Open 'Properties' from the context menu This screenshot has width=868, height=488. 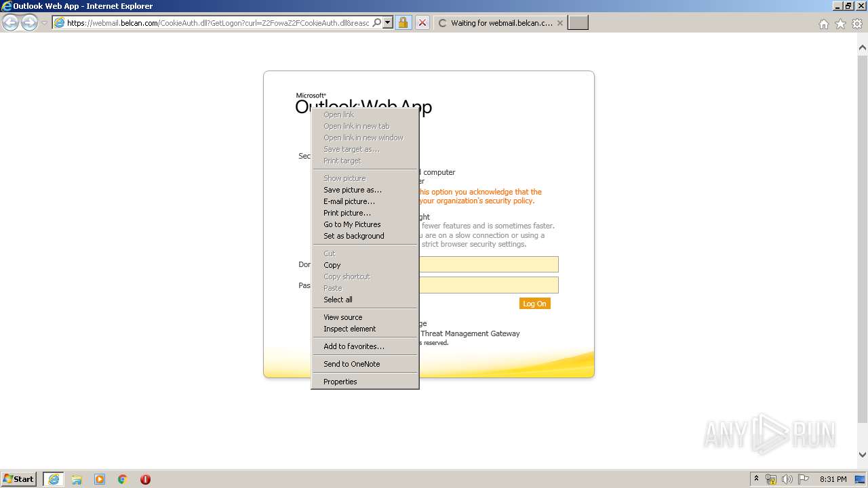[x=365, y=382]
